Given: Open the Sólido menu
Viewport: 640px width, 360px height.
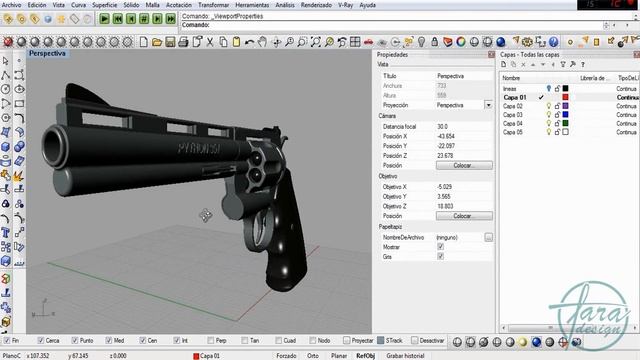Looking at the screenshot, I should [x=131, y=5].
